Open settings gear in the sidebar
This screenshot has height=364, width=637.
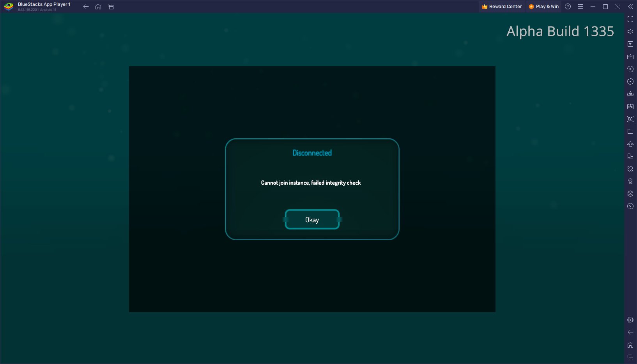(x=630, y=320)
